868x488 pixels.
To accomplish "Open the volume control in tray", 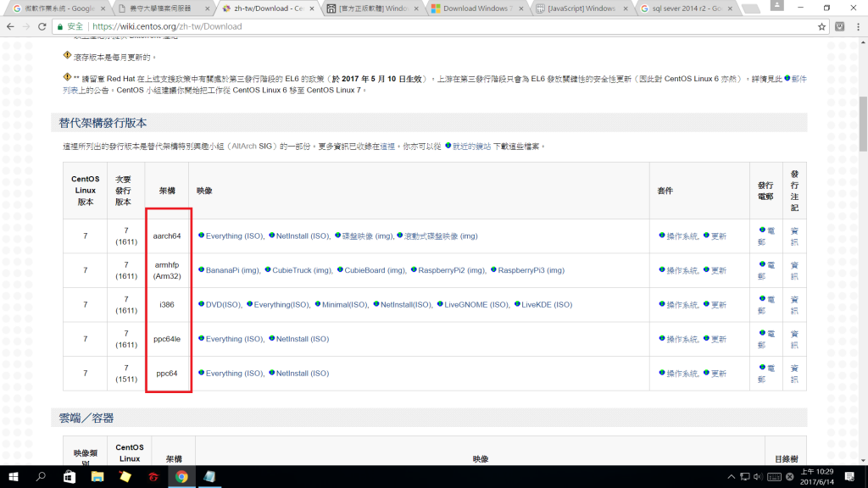I will tap(758, 476).
